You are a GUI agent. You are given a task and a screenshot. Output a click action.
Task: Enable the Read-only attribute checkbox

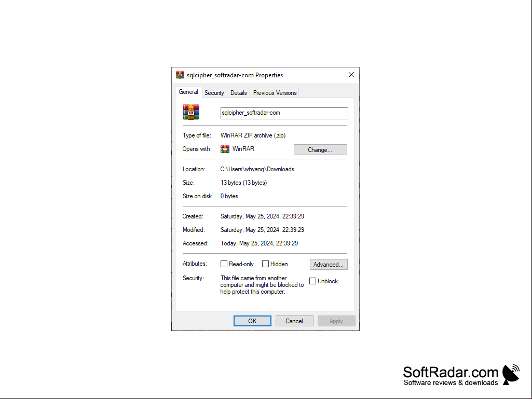point(224,264)
